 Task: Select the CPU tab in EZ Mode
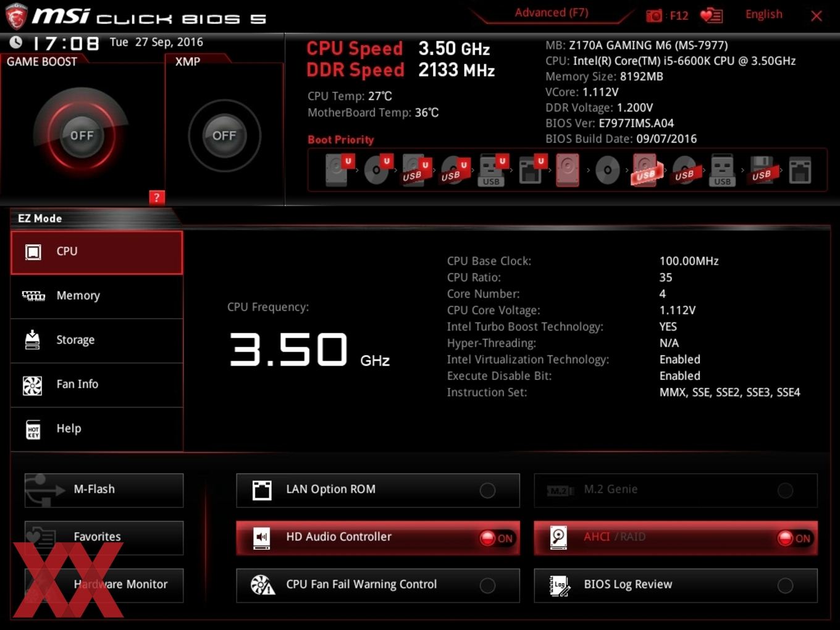(x=97, y=252)
